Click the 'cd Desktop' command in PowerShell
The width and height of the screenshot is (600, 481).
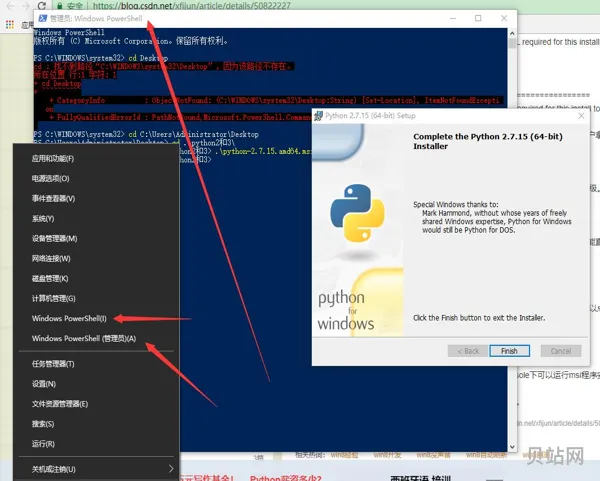[148, 58]
